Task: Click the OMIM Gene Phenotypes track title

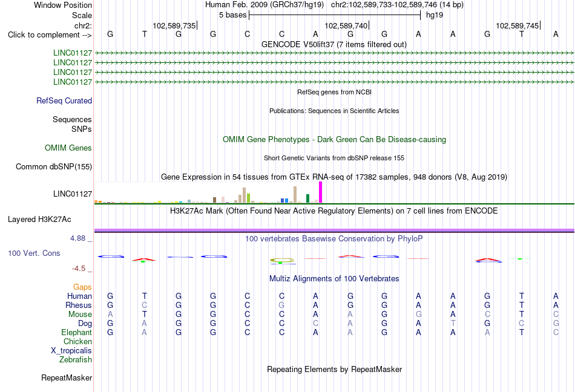Action: (335, 140)
